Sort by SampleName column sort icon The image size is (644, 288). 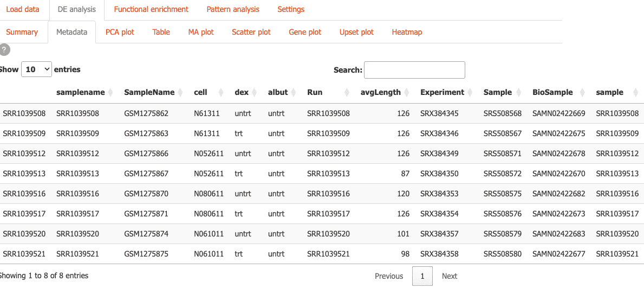click(181, 93)
